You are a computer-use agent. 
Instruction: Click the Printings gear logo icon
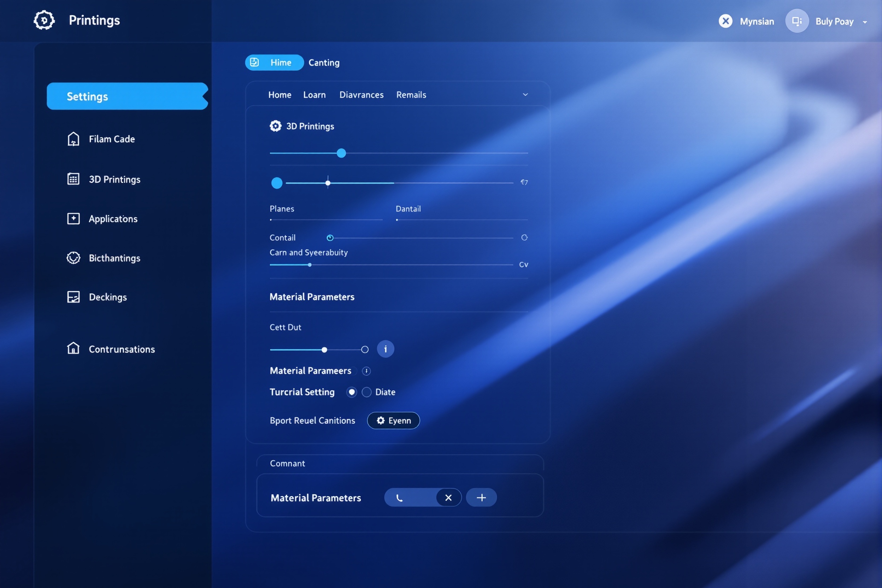pyautogui.click(x=44, y=20)
